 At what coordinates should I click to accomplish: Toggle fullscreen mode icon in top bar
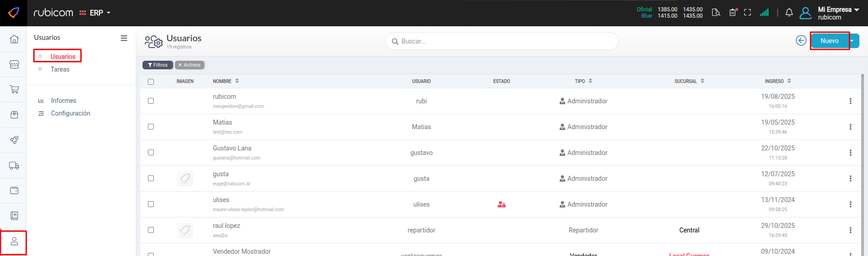[x=747, y=13]
